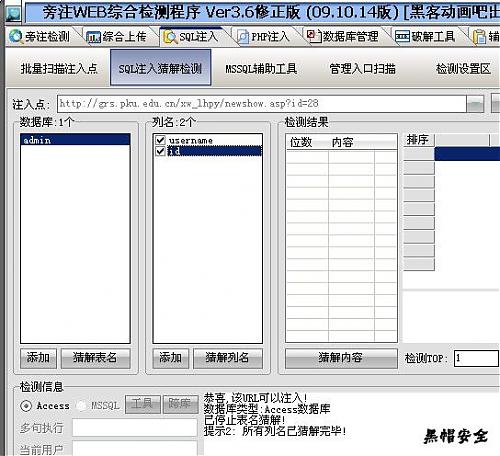The height and width of the screenshot is (456, 500).
Task: Click the clipboard icon on the last tab
Action: (480, 37)
